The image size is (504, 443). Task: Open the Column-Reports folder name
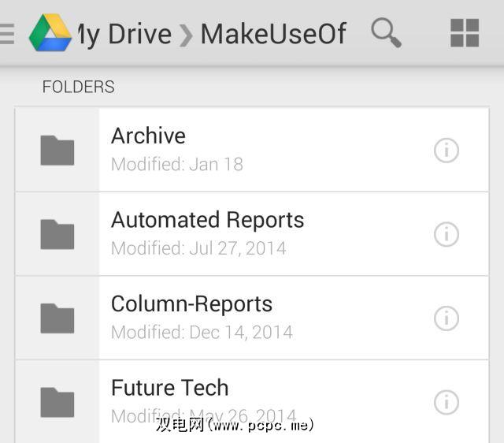[191, 304]
